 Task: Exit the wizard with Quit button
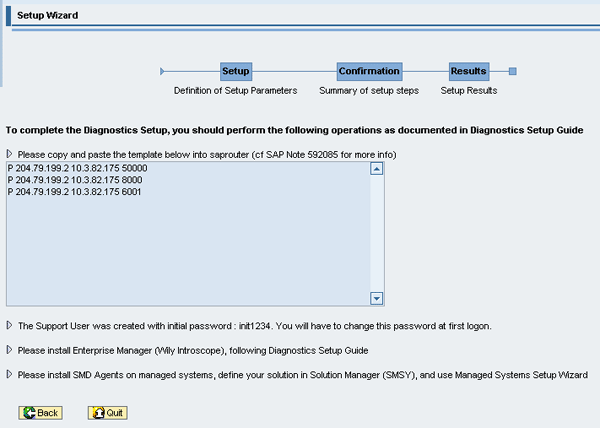click(107, 412)
